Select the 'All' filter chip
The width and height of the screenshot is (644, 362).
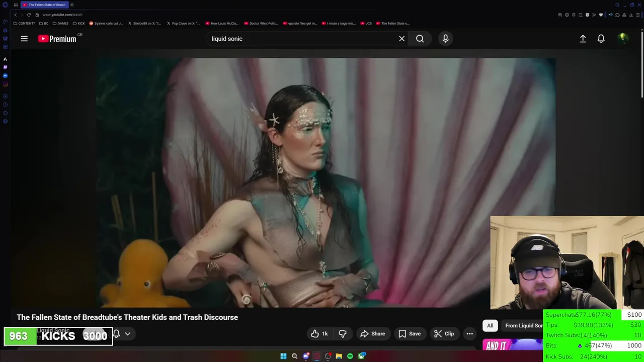coord(490,326)
